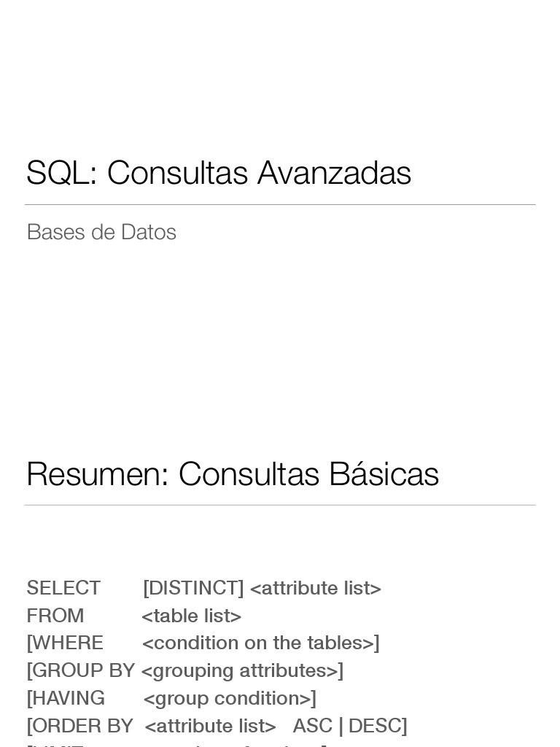
Task: Click the "Resumen: Consultas Básicas" heading
Action: tap(233, 474)
